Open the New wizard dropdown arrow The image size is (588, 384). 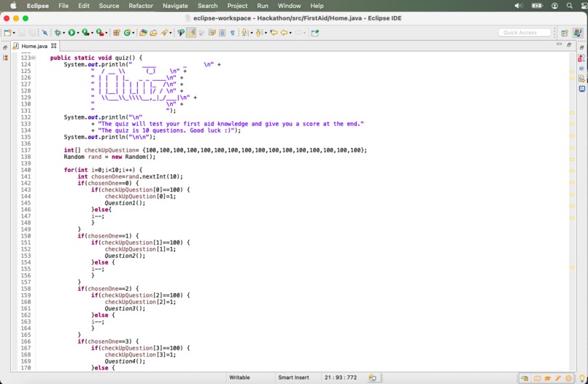coord(14,34)
